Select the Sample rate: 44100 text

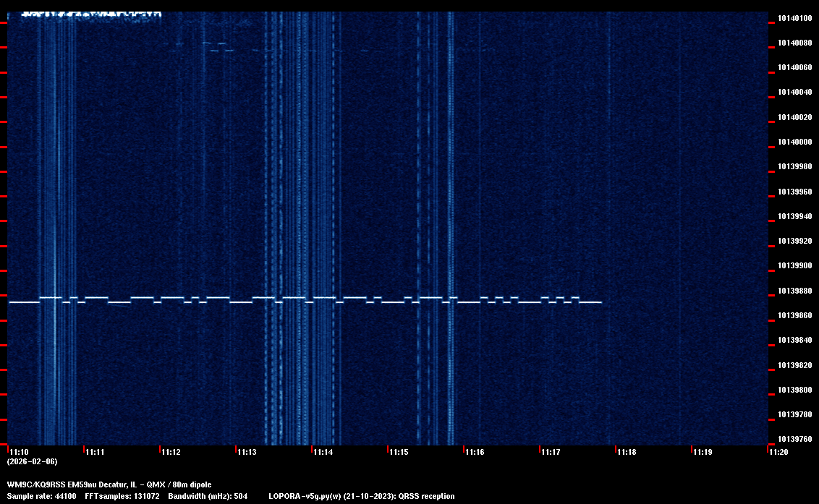point(41,496)
